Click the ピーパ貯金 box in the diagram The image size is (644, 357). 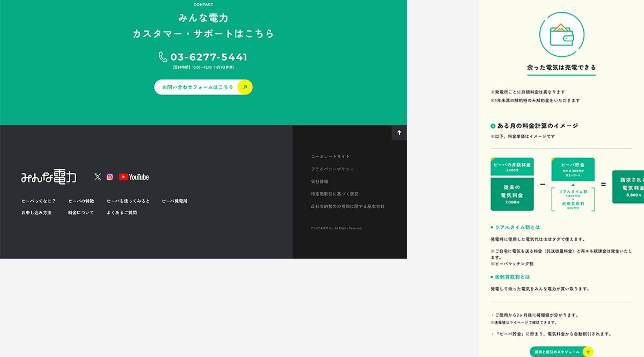573,169
